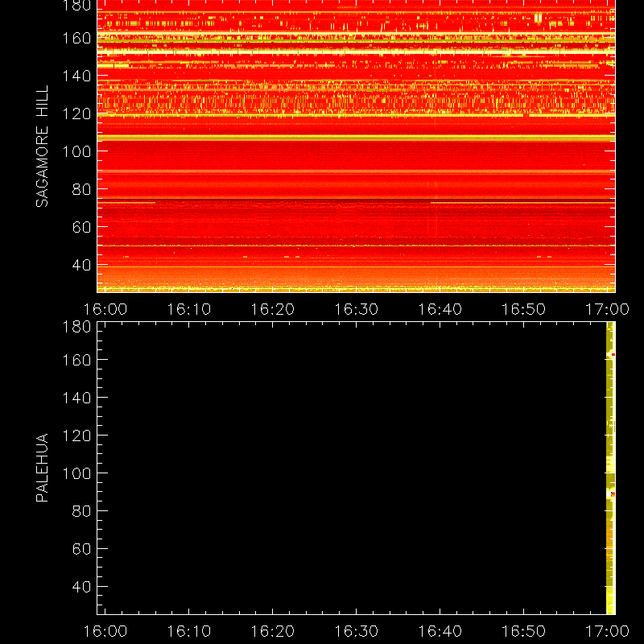Click 16:00 time label under Palehua plot

pyautogui.click(x=105, y=631)
